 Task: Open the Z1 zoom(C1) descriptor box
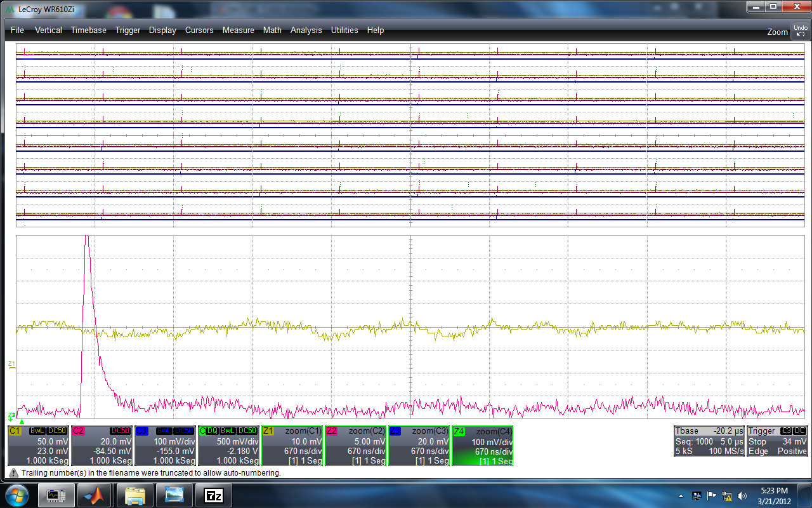(x=292, y=446)
